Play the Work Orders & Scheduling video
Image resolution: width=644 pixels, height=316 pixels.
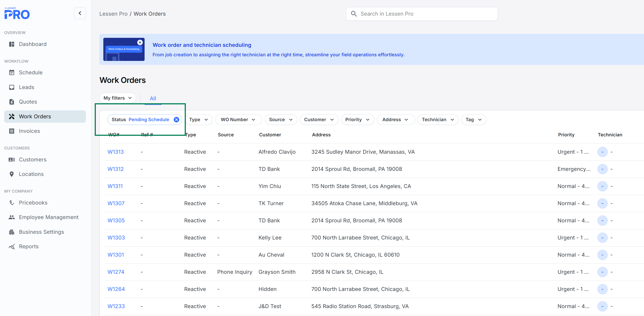140,42
